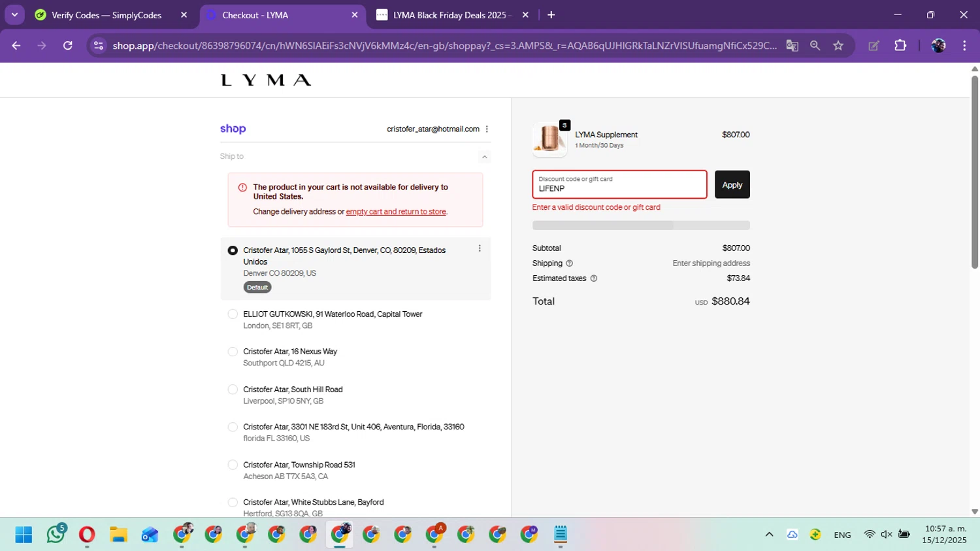The height and width of the screenshot is (551, 980).
Task: Open a new browser tab
Action: tap(551, 15)
